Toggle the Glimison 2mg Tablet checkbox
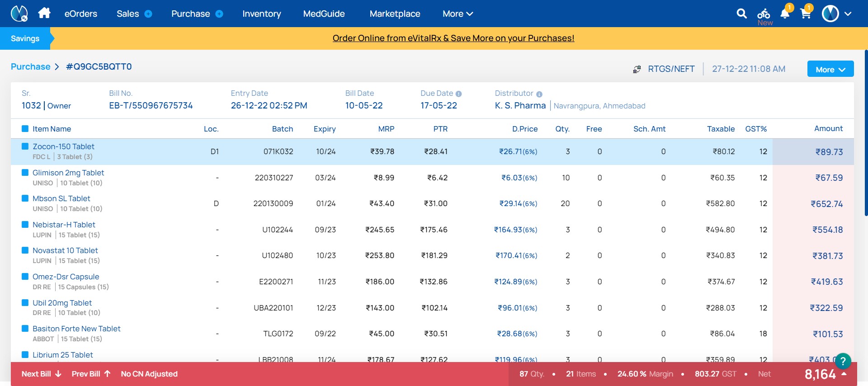868x386 pixels. coord(25,173)
